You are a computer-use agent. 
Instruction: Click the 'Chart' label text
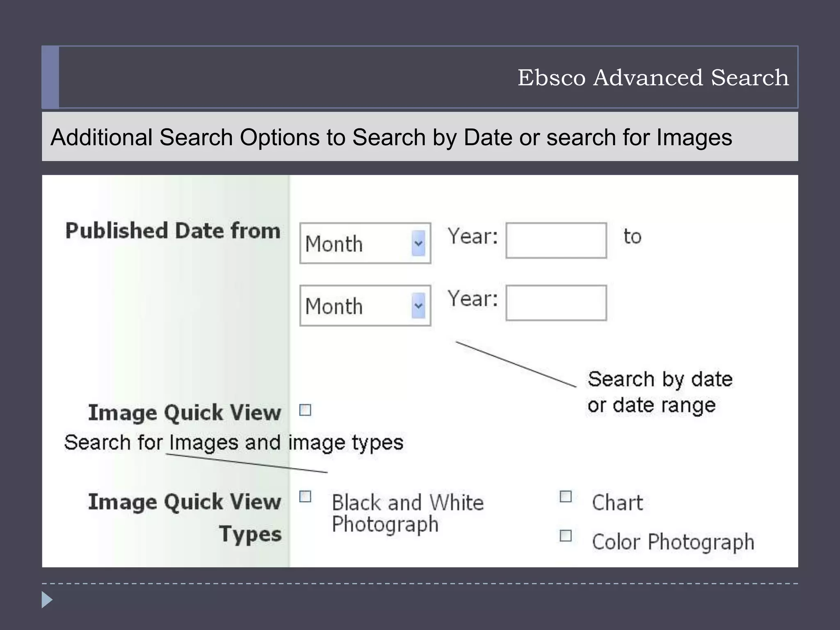click(x=617, y=502)
